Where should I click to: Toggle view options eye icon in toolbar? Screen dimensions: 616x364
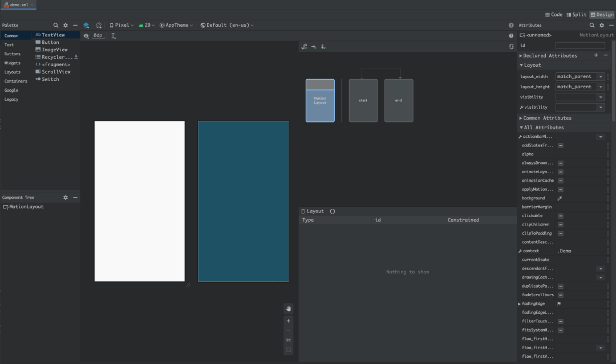(86, 36)
